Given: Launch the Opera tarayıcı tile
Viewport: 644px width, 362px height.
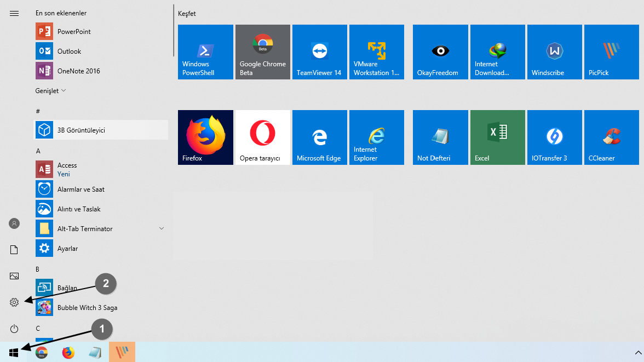Looking at the screenshot, I should pyautogui.click(x=262, y=137).
